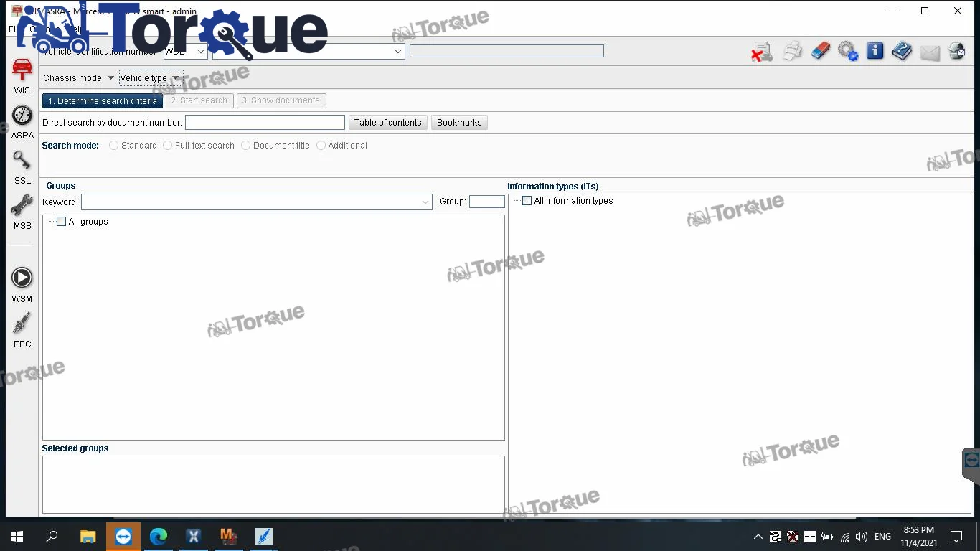Open taskbar search magnifier
This screenshot has height=551, width=980.
[52, 536]
